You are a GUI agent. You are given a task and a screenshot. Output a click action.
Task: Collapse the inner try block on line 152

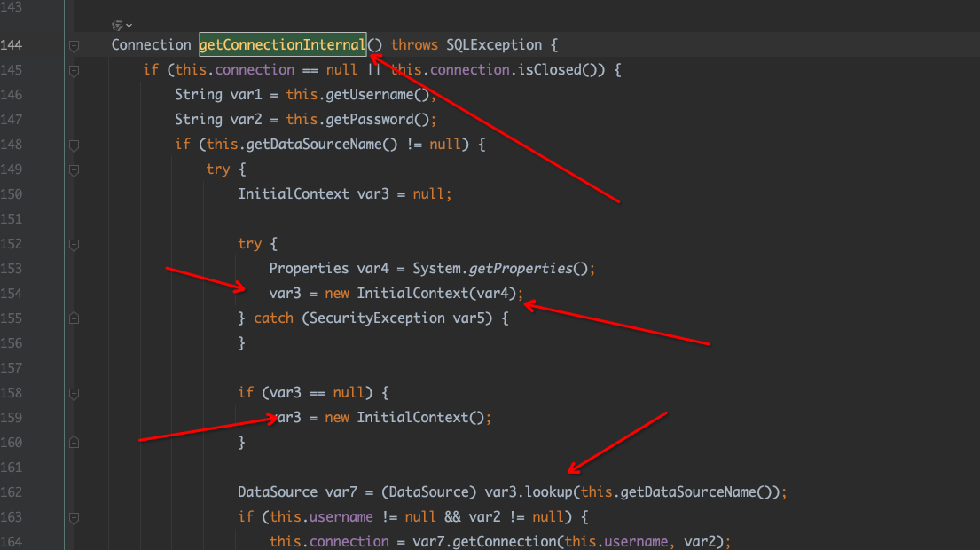(74, 244)
